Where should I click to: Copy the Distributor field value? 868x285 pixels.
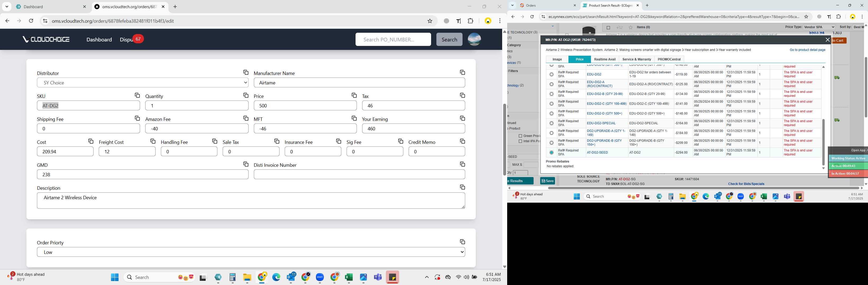246,72
